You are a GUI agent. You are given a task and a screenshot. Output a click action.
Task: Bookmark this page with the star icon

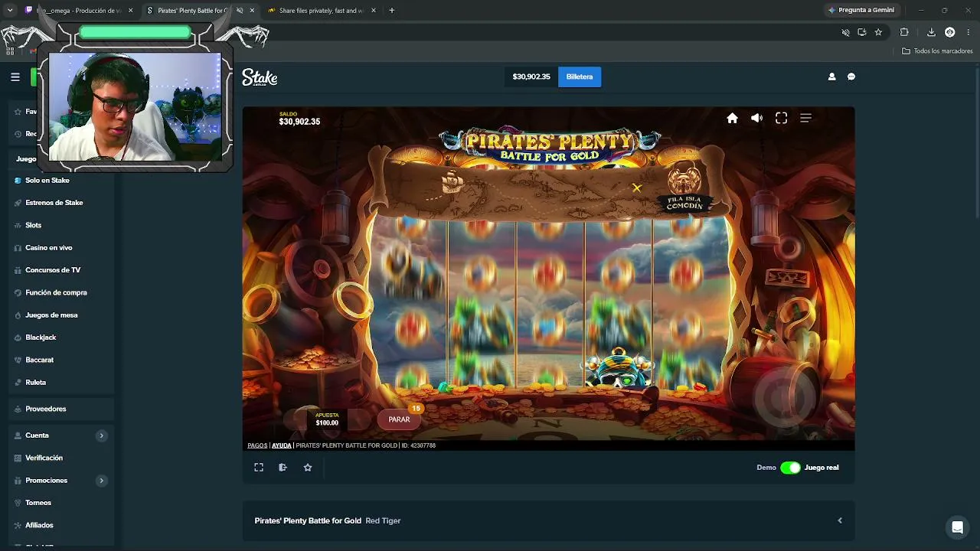pyautogui.click(x=878, y=32)
